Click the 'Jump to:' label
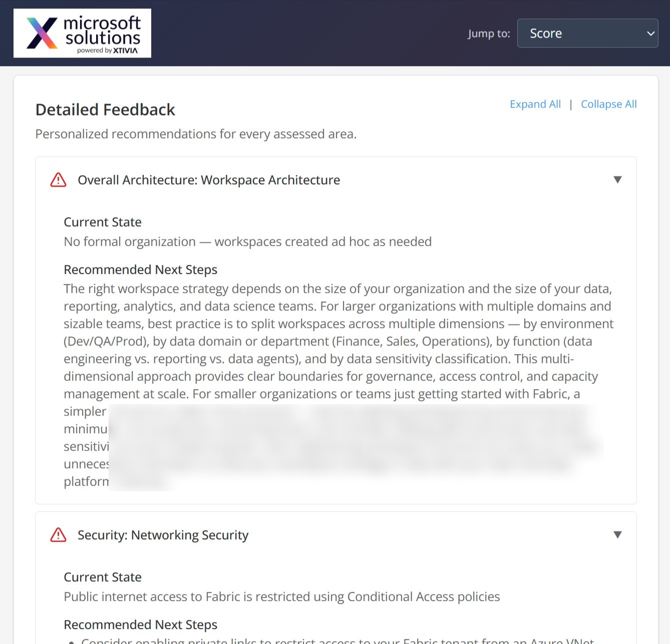The width and height of the screenshot is (670, 644). 489,34
